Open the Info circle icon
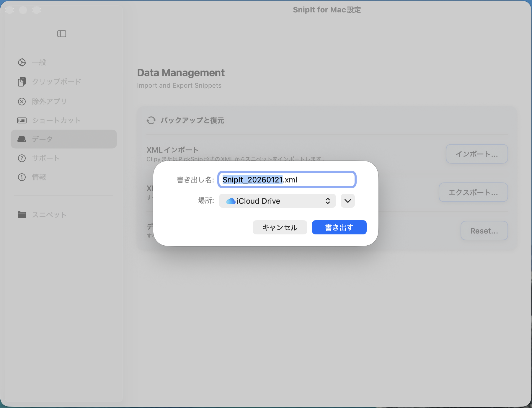The image size is (532, 408). pos(22,177)
